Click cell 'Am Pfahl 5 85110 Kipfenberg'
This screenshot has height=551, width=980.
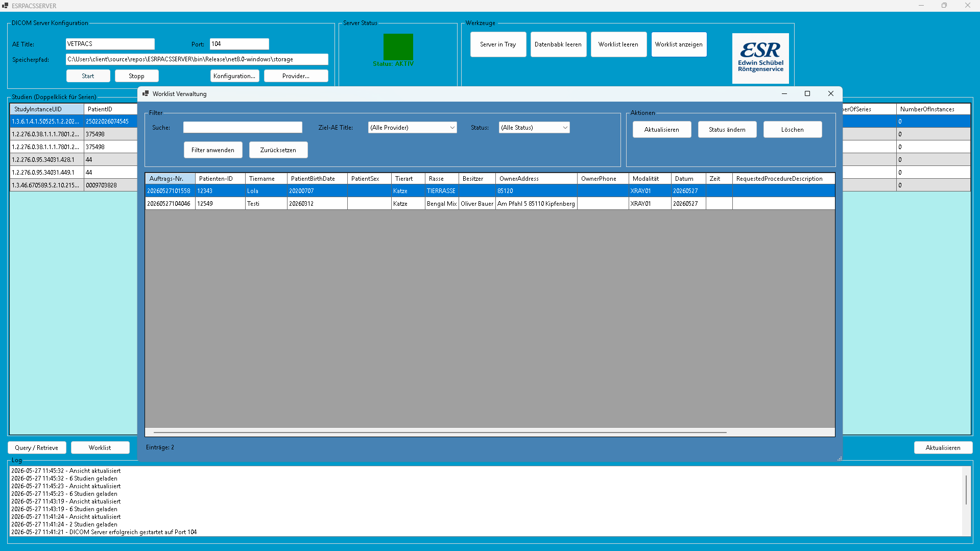click(x=536, y=204)
